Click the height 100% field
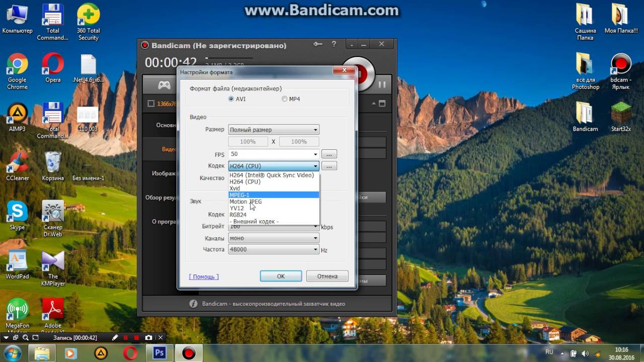 (x=299, y=142)
